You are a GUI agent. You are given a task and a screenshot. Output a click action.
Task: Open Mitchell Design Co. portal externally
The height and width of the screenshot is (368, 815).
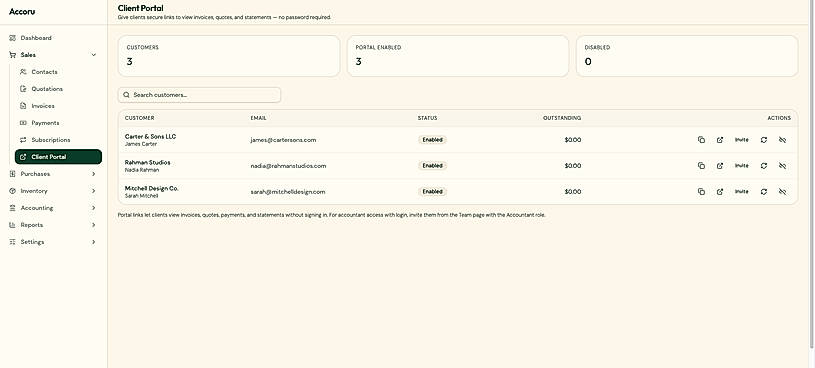click(720, 192)
